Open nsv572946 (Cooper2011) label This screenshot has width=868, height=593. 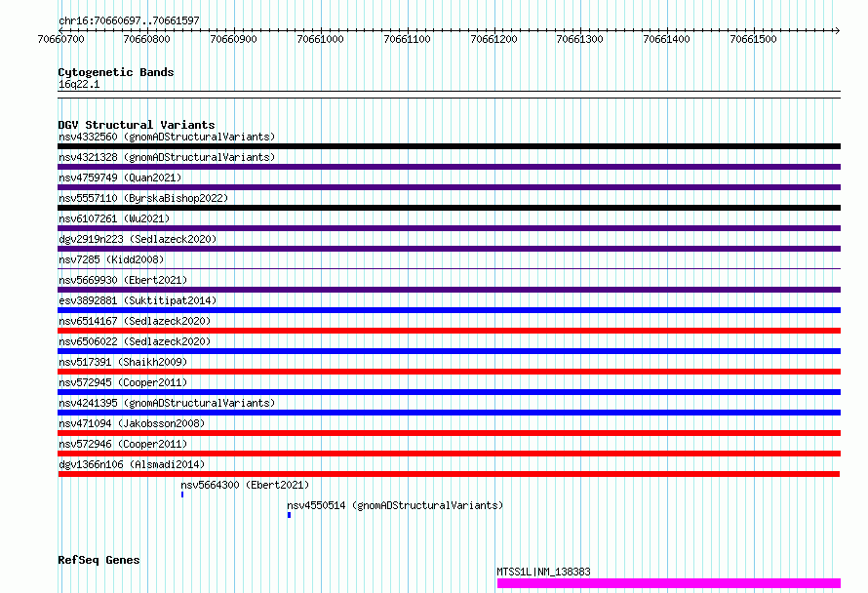tap(123, 444)
